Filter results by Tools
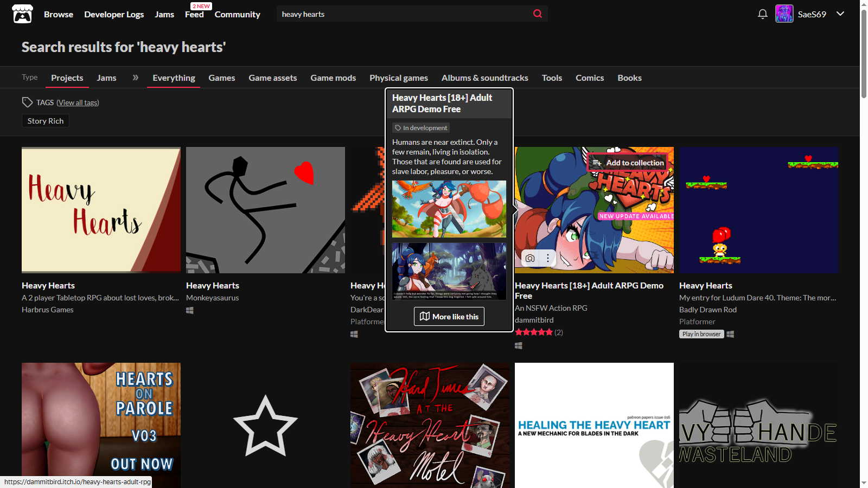 (x=552, y=78)
